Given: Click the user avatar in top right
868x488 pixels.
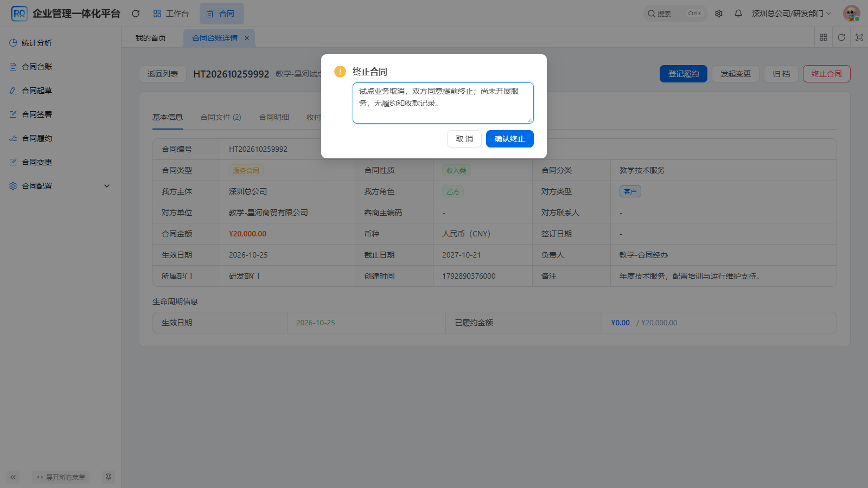Looking at the screenshot, I should tap(851, 14).
